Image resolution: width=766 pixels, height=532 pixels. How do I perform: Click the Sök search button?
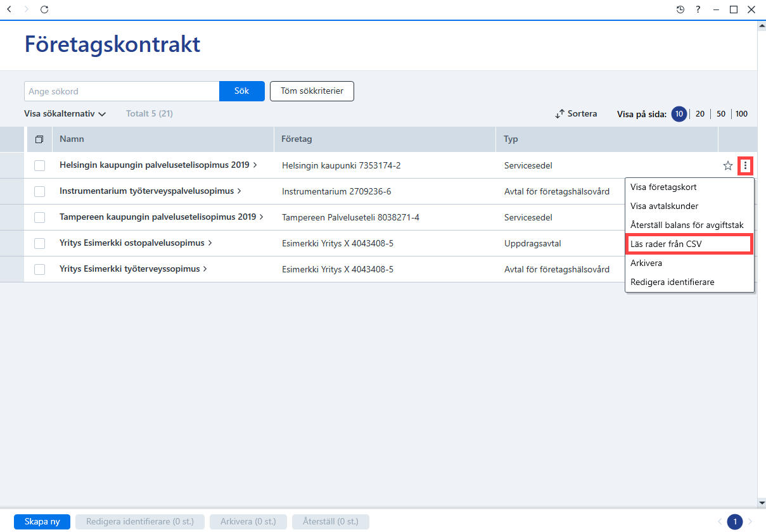pos(242,91)
